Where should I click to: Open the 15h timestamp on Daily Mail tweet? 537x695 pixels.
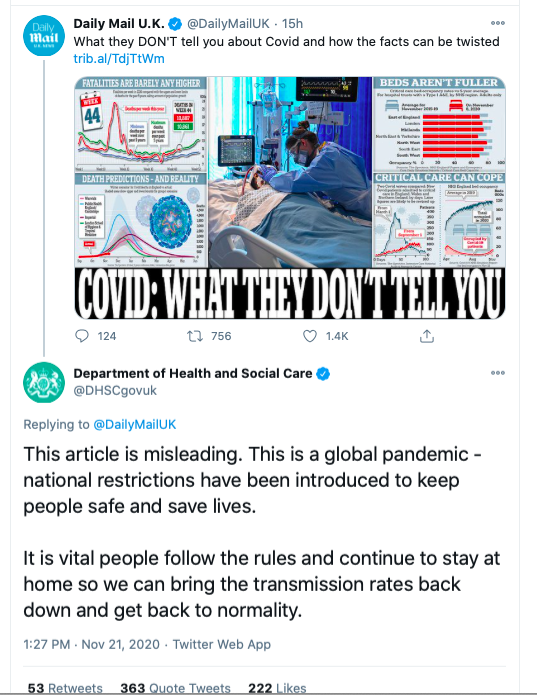point(292,23)
